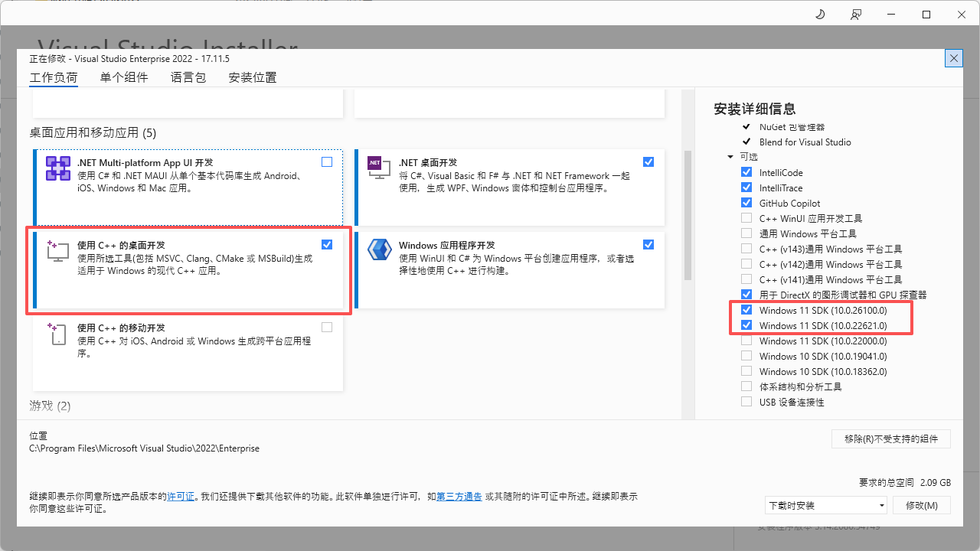Click 移除(R)不受支持的组件 button
The width and height of the screenshot is (980, 551).
click(x=891, y=439)
